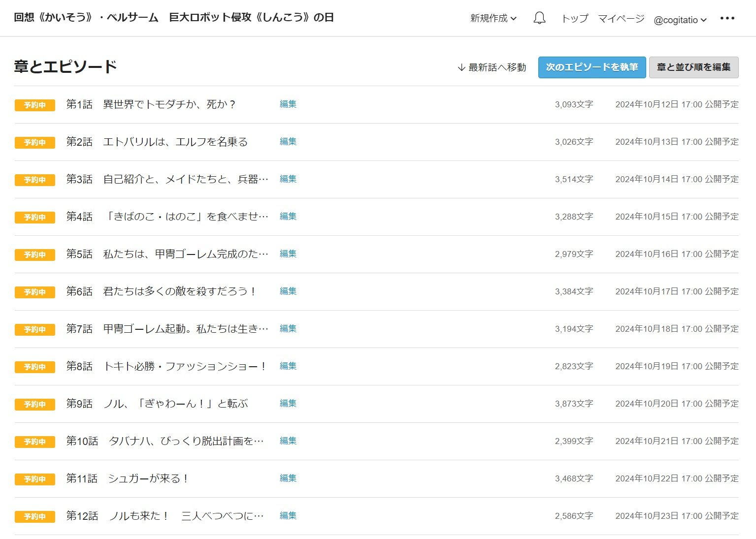Screen dimensions: 756x539
Task: Click the 予約中 badge for 第6話
Action: point(34,292)
